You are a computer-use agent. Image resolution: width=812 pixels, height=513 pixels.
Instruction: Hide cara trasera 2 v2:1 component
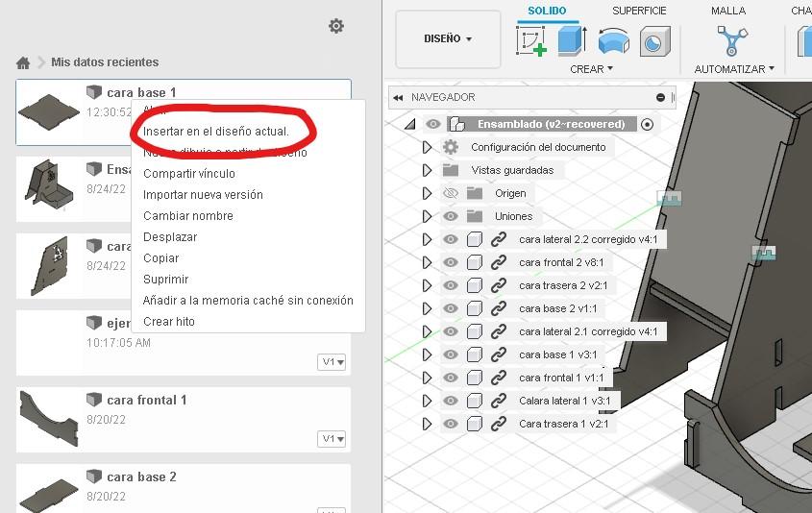coord(451,285)
